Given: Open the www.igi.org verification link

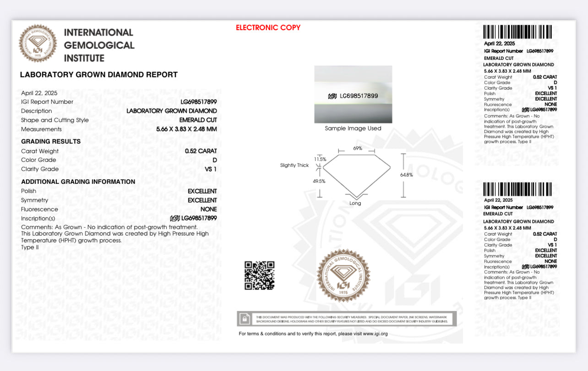Looking at the screenshot, I should (376, 333).
